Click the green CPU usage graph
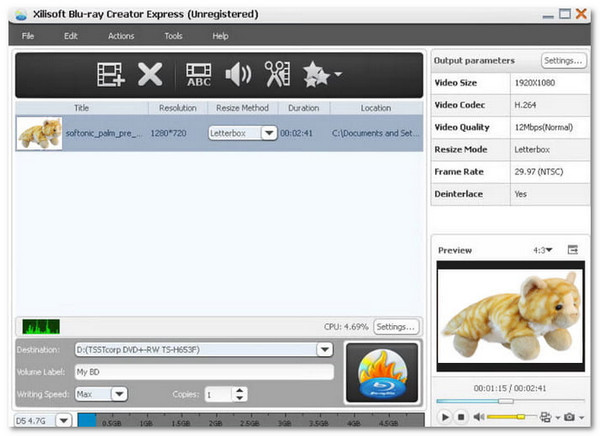 pyautogui.click(x=41, y=327)
